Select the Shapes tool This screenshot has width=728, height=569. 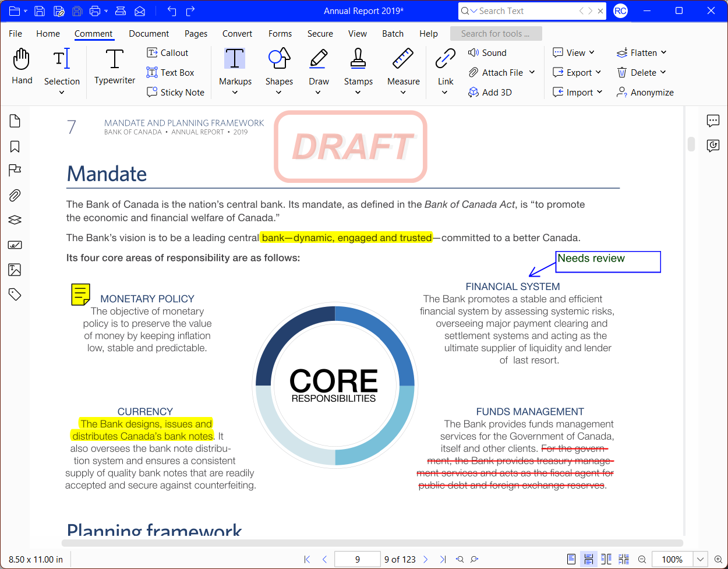[279, 64]
